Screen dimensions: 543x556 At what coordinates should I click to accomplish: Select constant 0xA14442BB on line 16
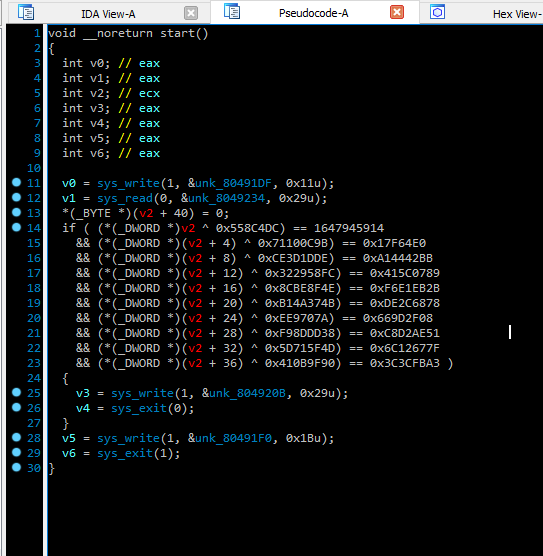398,258
